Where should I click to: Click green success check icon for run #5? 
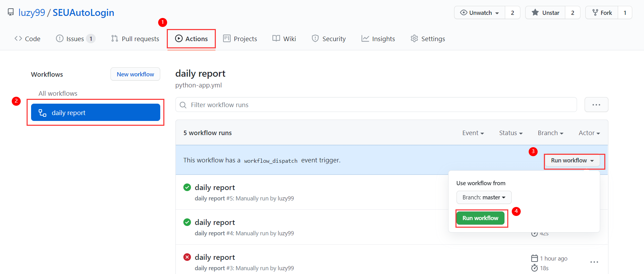pos(187,187)
